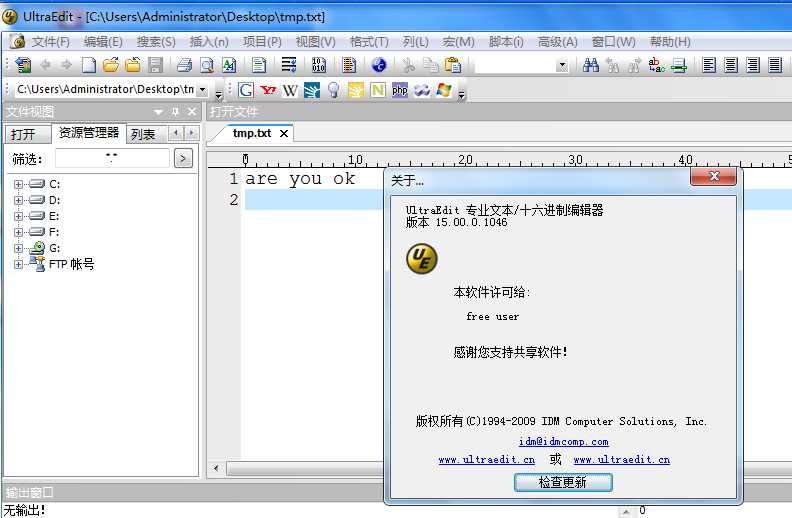
Task: Open the Replace tool
Action: click(x=657, y=65)
